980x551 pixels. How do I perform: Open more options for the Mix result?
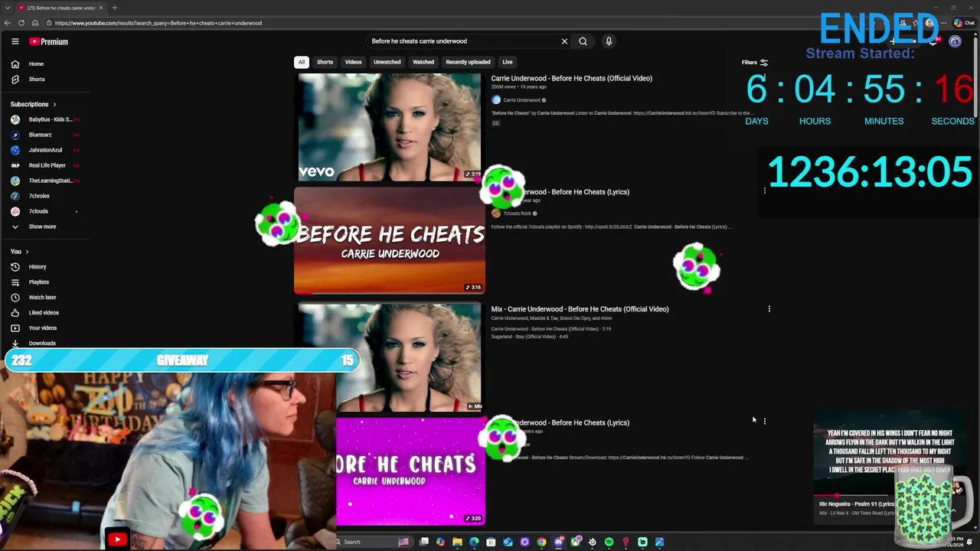coord(769,309)
